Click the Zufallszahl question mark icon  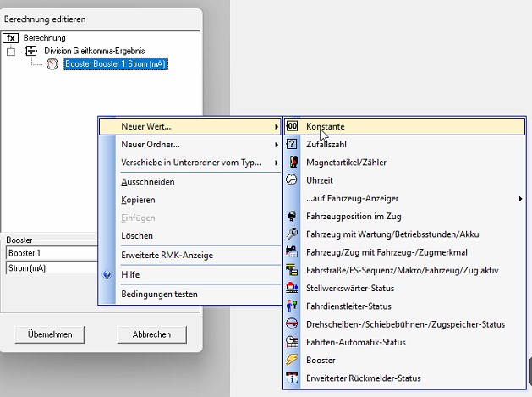click(292, 145)
